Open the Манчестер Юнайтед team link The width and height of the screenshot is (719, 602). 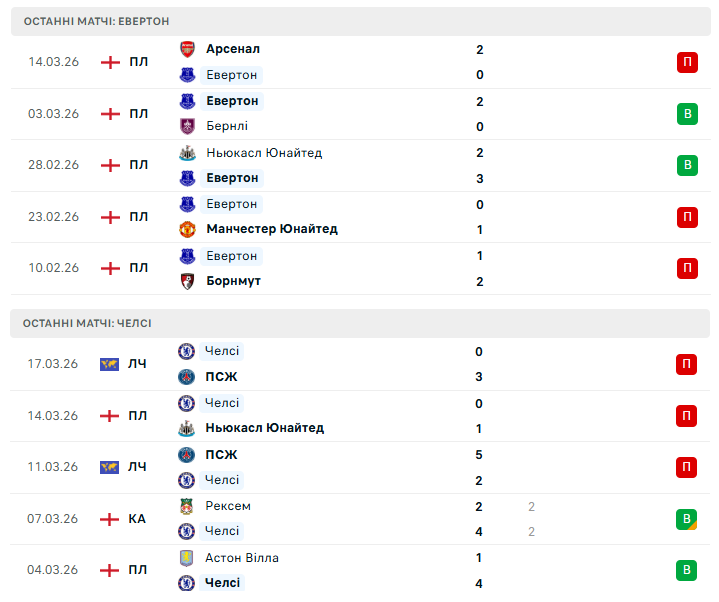[x=271, y=229]
